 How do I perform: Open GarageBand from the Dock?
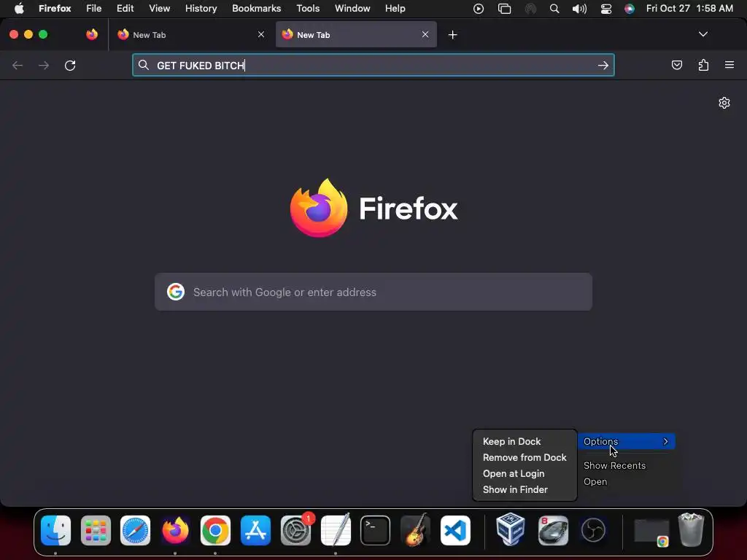point(415,530)
